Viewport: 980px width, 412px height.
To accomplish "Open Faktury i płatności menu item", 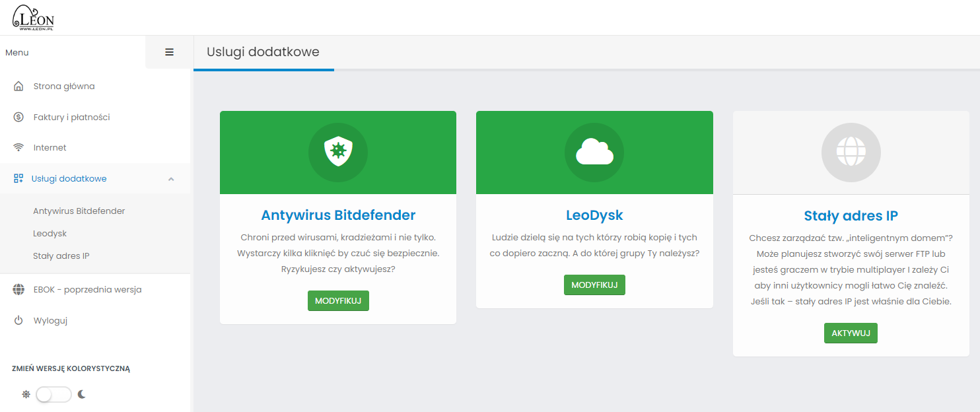I will click(x=95, y=117).
